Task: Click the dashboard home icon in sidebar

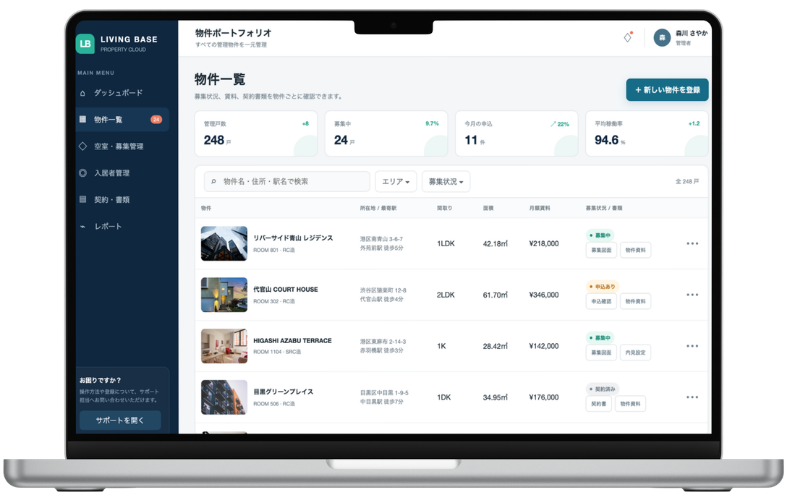Action: pos(83,93)
